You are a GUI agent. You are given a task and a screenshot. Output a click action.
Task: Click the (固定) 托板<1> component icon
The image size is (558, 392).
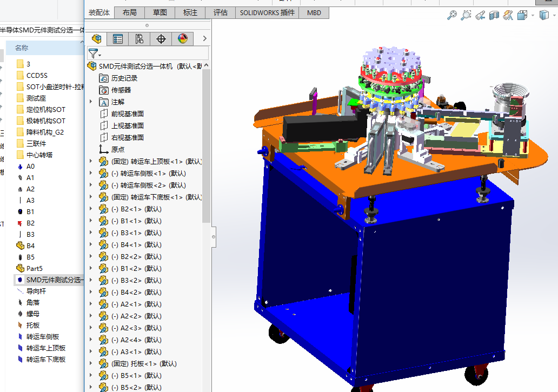(104, 363)
